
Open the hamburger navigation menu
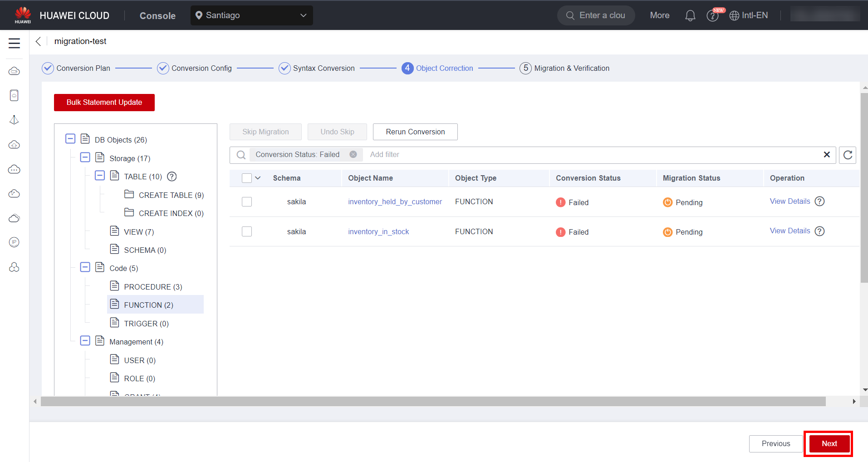[14, 43]
